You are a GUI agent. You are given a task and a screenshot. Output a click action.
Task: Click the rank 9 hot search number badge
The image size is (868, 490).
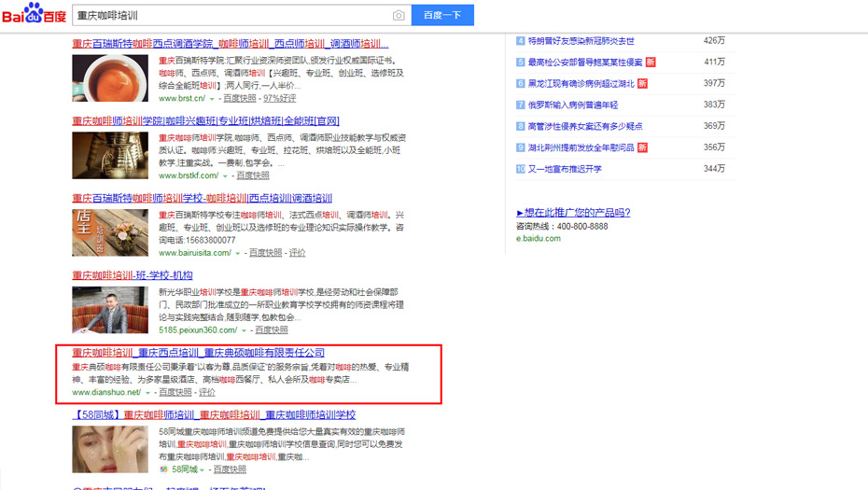tap(521, 147)
